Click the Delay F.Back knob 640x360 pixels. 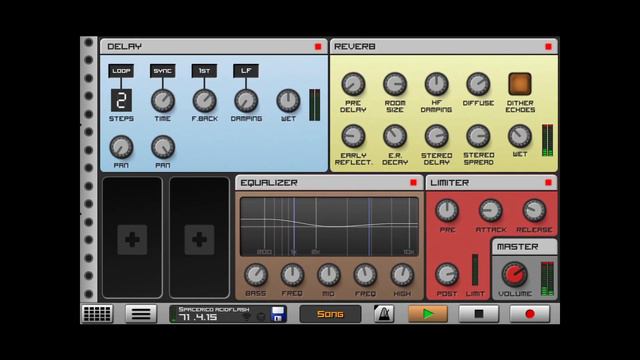tap(204, 101)
